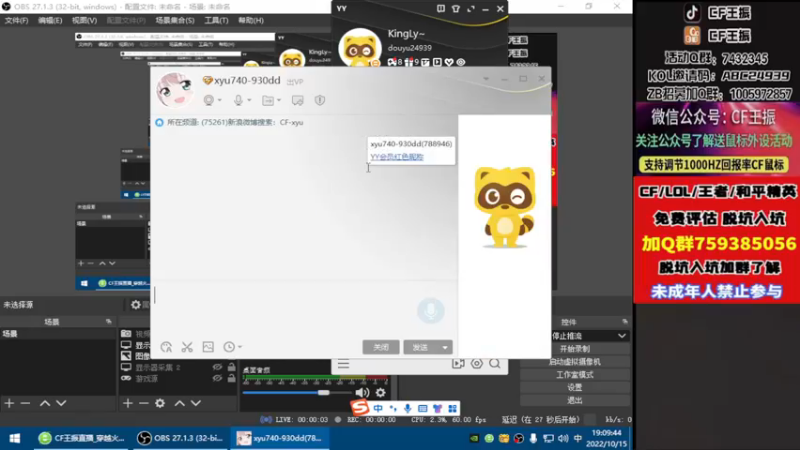The image size is (800, 450).
Task: Remove selected source with minus button
Action: tap(143, 403)
